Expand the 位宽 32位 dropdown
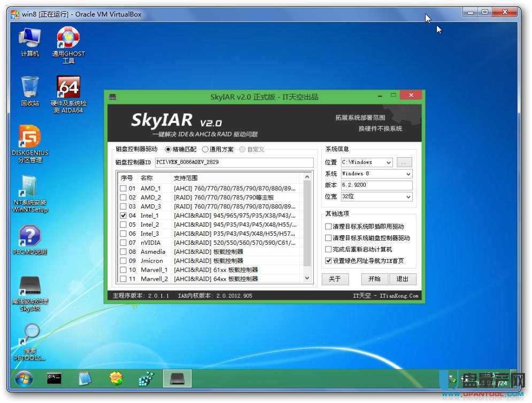532x403 pixels. 408,197
